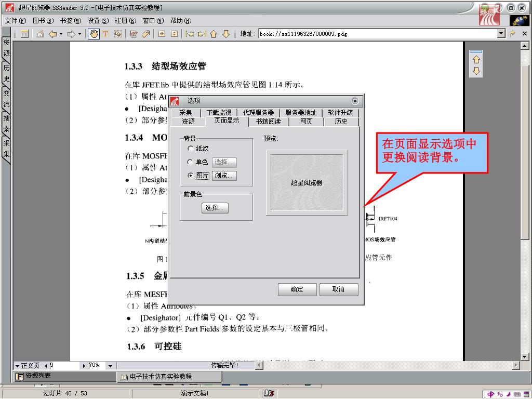Open the Back button history dropdown arrow
Viewport: 532px width, 399px height.
[x=61, y=34]
